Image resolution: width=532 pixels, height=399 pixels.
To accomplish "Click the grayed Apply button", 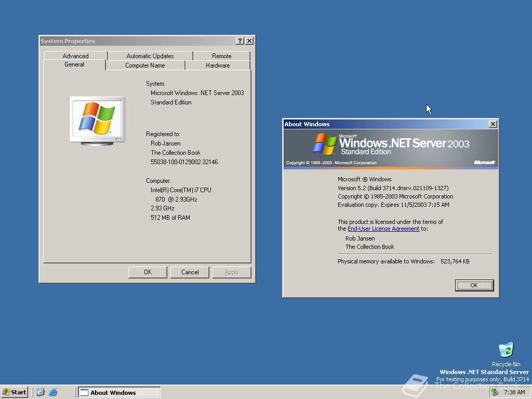I will pyautogui.click(x=232, y=272).
